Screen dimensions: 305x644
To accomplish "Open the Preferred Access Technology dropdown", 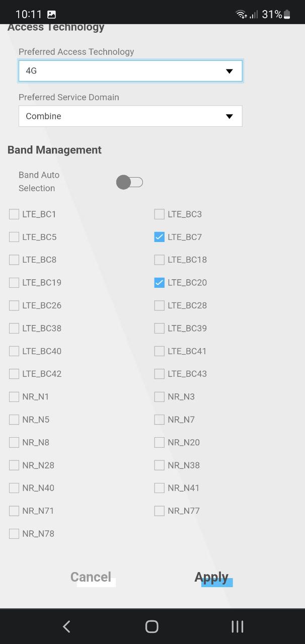I will pos(130,71).
